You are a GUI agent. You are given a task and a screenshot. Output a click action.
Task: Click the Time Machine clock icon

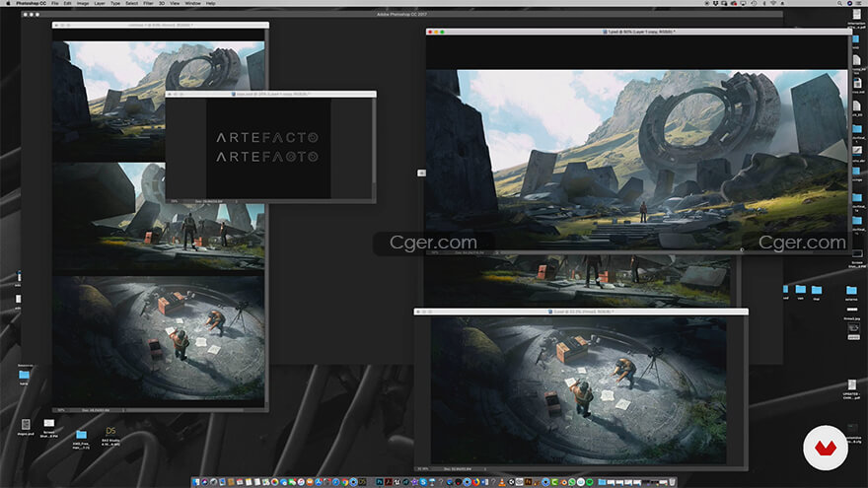[x=754, y=3]
